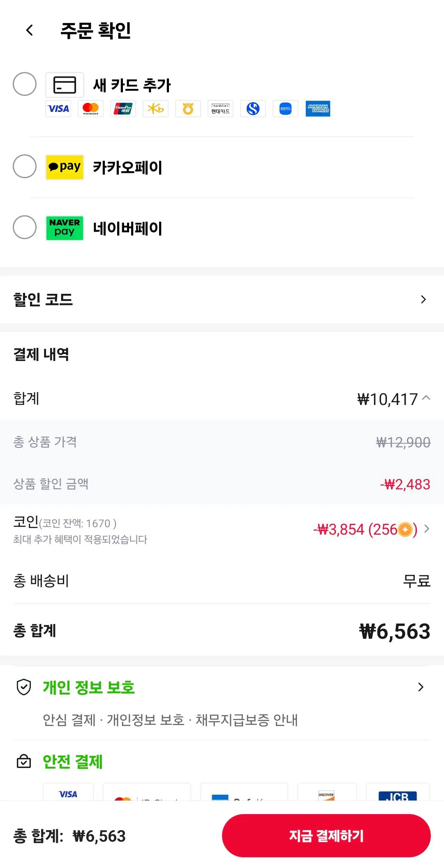444x868 pixels.
Task: Select the American Express card icon
Action: 318,109
